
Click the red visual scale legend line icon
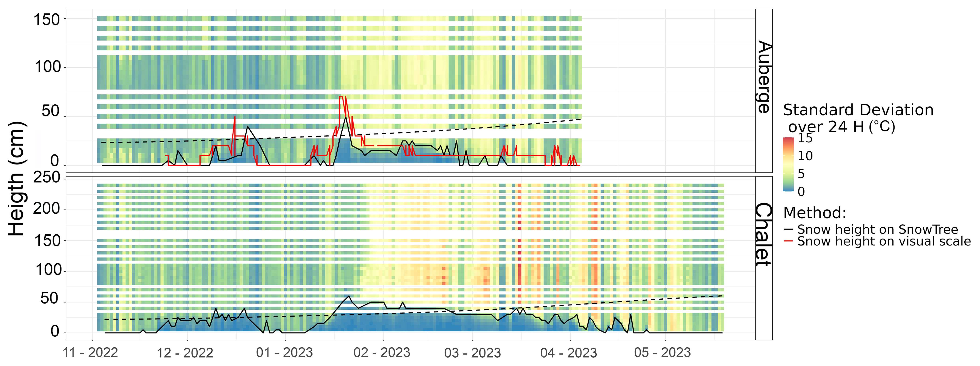[788, 241]
